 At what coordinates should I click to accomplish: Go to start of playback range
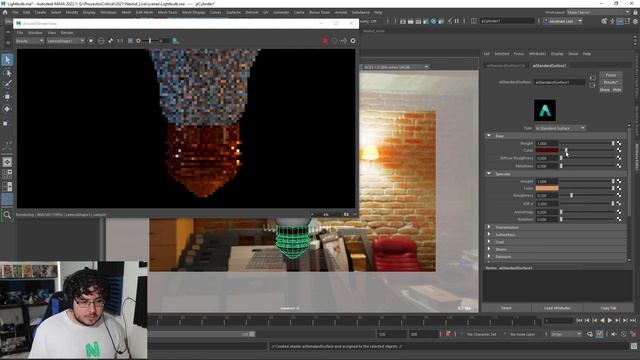click(579, 320)
